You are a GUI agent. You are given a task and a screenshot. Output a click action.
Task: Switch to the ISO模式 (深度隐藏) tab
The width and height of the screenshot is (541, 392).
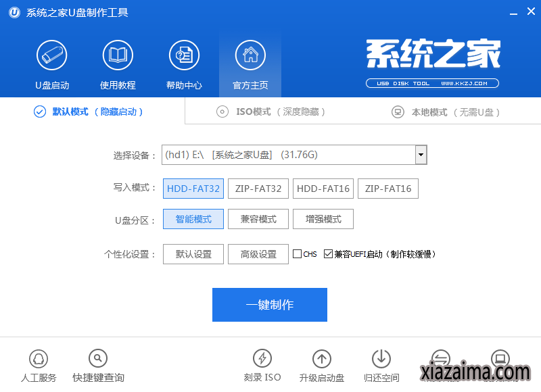pos(270,112)
